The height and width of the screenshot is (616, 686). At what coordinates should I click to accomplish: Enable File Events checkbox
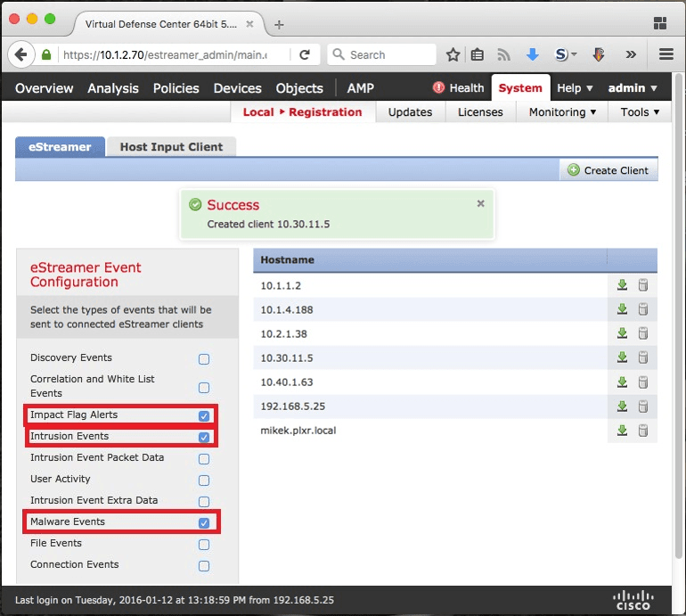204,544
